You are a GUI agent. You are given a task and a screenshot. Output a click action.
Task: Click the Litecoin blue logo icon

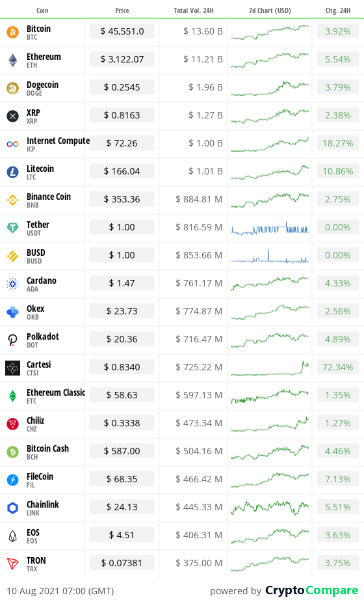coord(13,172)
